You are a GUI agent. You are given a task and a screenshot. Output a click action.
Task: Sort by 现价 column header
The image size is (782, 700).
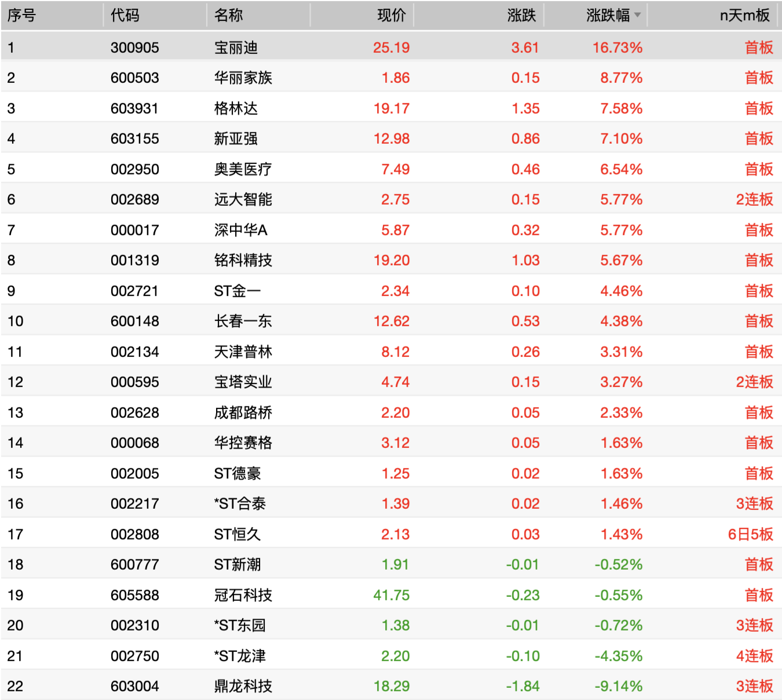pyautogui.click(x=392, y=16)
